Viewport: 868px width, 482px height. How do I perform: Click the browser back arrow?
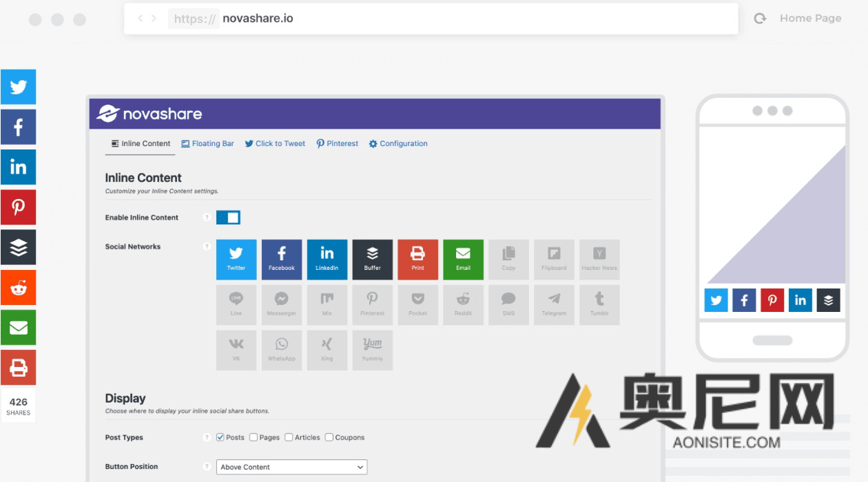(141, 19)
